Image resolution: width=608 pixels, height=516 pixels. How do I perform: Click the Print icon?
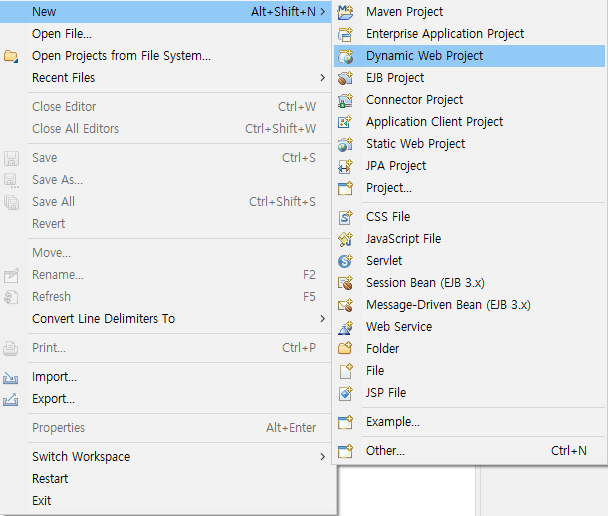coord(11,348)
